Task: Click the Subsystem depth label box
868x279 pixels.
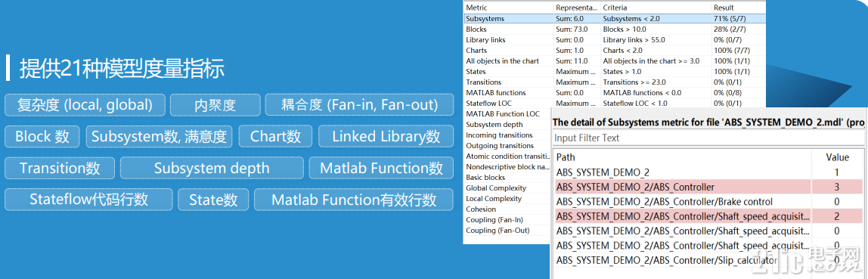Action: pyautogui.click(x=212, y=168)
